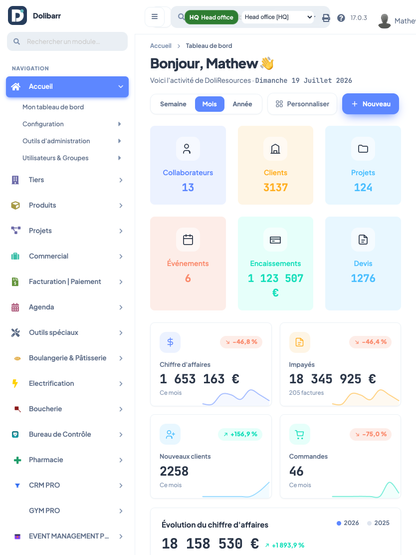The height and width of the screenshot is (555, 416).
Task: Switch to the Année period tab
Action: pyautogui.click(x=242, y=104)
